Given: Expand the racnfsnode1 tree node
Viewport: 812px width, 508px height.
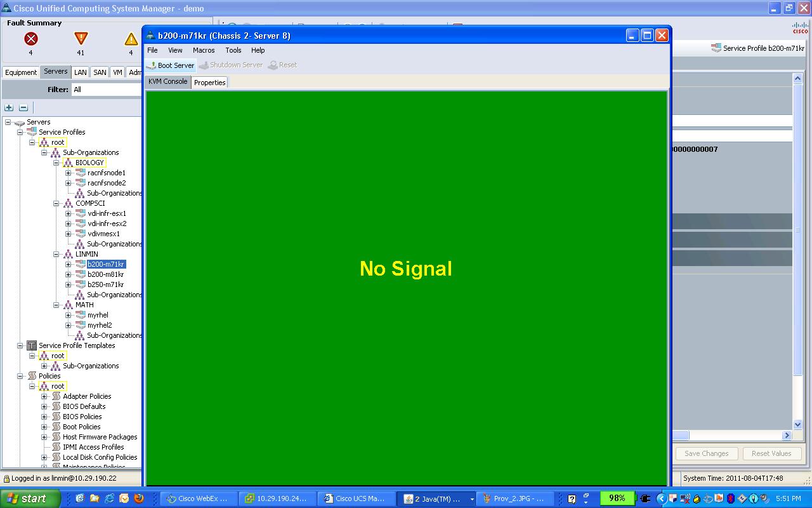Looking at the screenshot, I should pyautogui.click(x=69, y=173).
